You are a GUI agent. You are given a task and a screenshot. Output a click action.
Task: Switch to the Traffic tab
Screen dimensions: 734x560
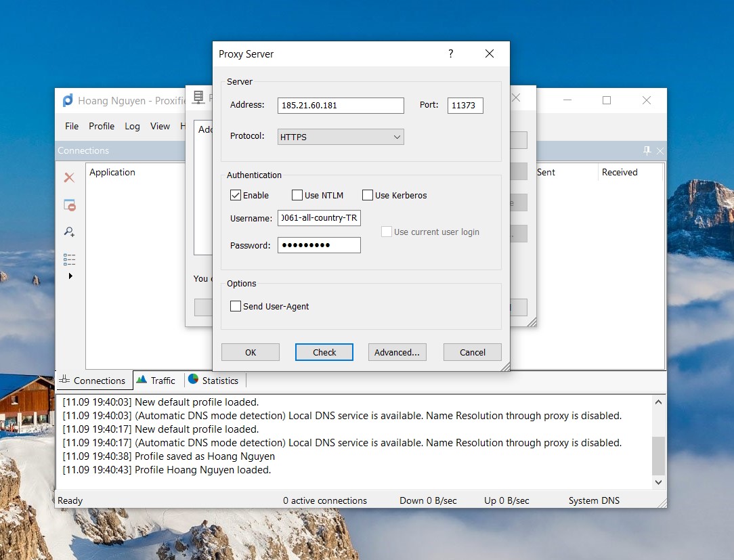[x=156, y=381]
